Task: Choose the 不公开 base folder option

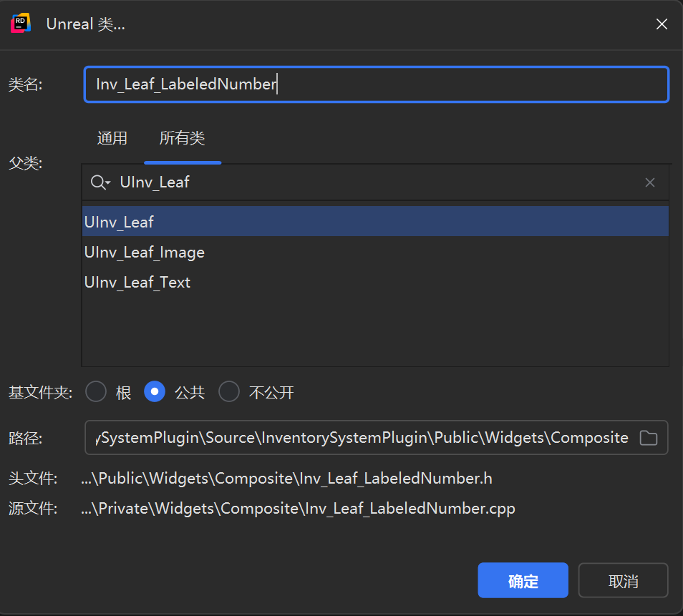Action: pyautogui.click(x=229, y=391)
